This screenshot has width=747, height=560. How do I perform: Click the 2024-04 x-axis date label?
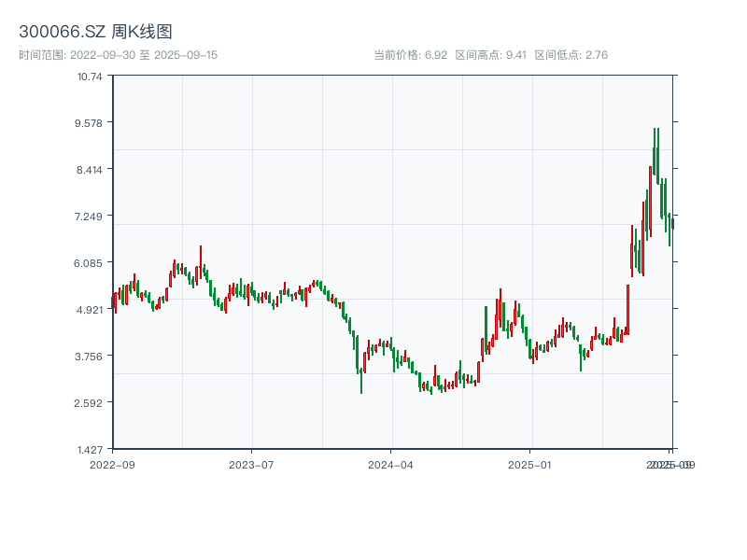point(391,464)
